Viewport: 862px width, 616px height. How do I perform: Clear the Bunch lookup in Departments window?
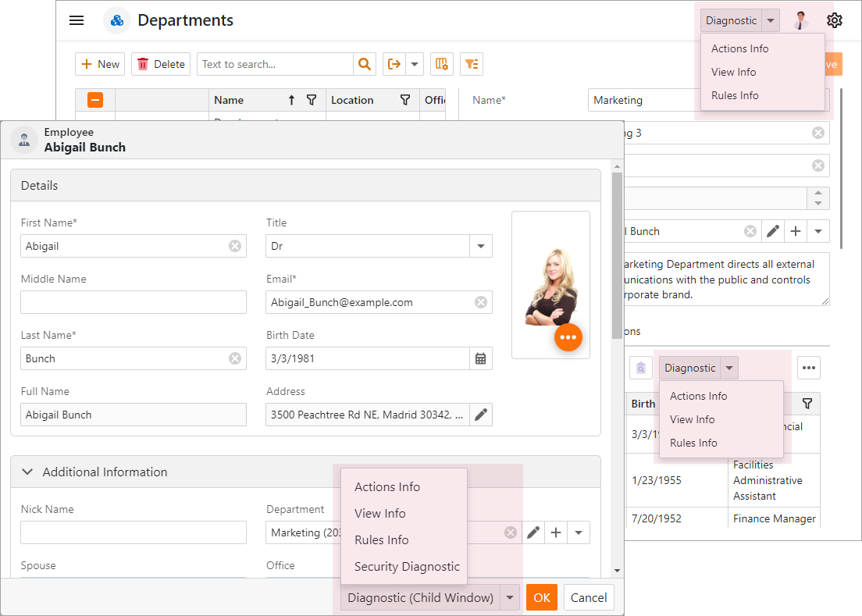[750, 231]
